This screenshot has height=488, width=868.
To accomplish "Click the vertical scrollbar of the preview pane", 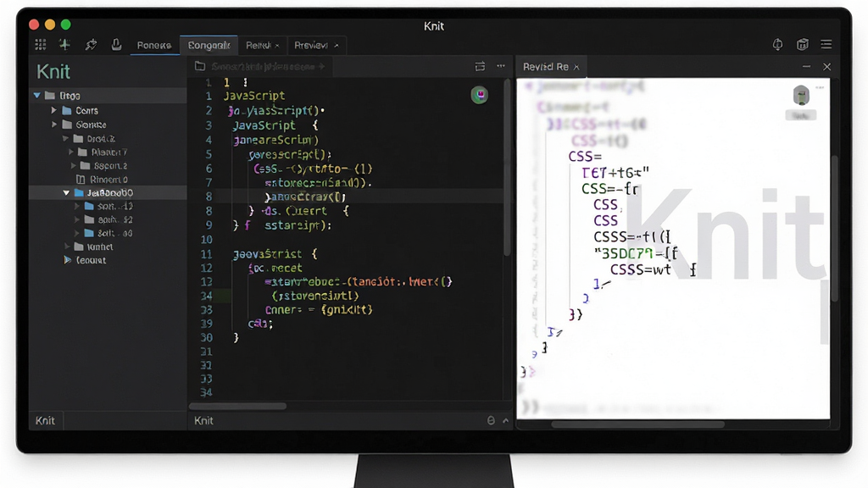I will click(x=834, y=228).
